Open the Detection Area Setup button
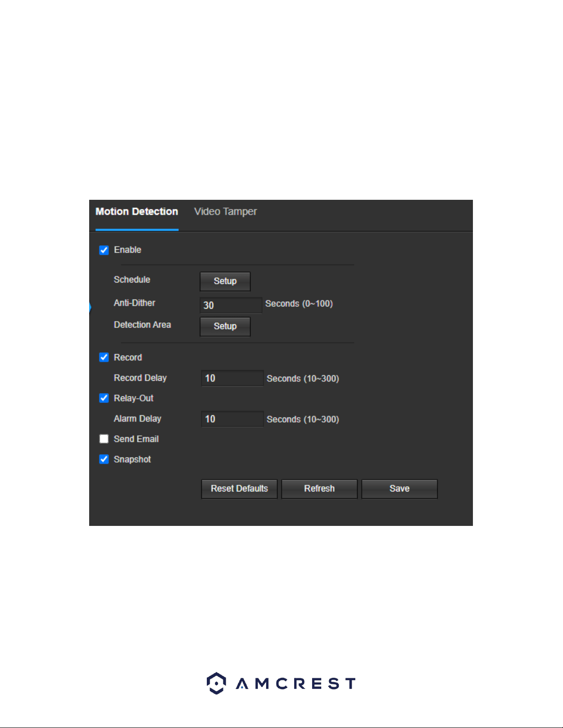 pos(225,326)
